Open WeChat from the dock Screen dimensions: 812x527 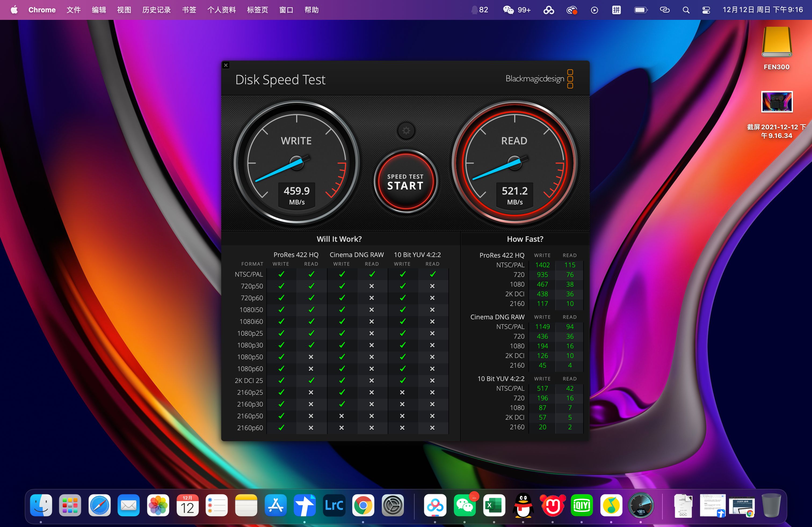465,506
